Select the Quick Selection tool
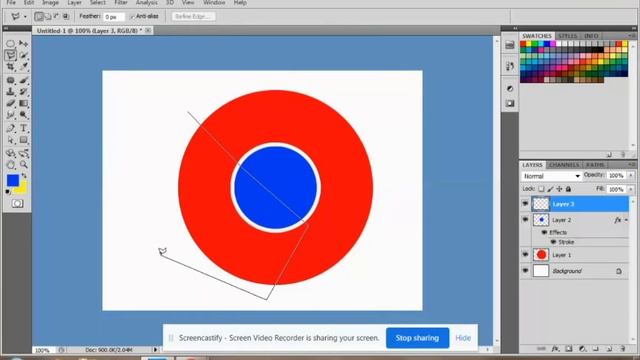This screenshot has height=360, width=640. tap(24, 55)
